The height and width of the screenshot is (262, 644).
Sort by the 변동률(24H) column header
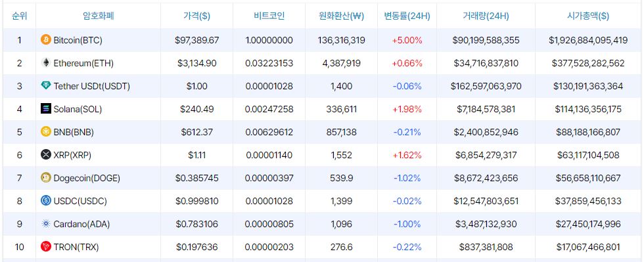pyautogui.click(x=407, y=16)
